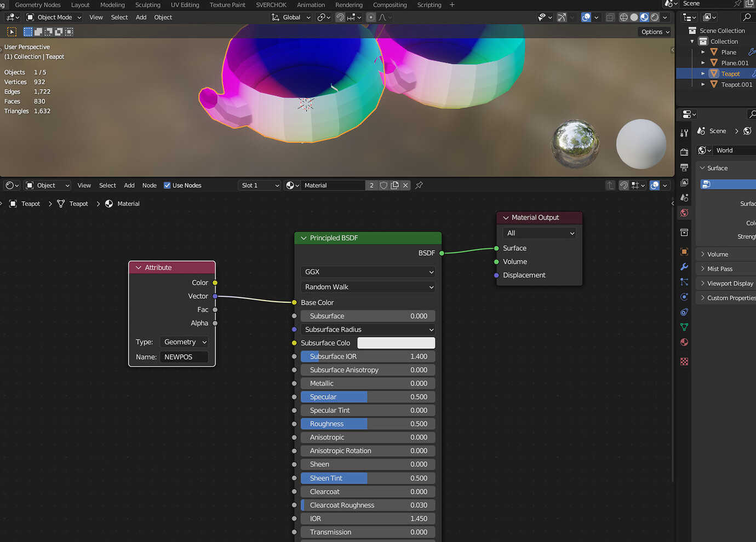This screenshot has width=756, height=542.
Task: Open the Compositing workspace tab
Action: [390, 5]
